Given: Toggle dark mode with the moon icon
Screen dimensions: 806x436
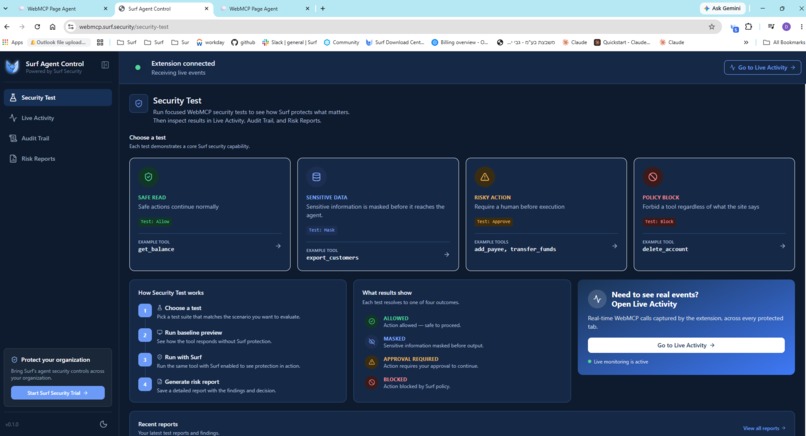Looking at the screenshot, I should click(103, 424).
